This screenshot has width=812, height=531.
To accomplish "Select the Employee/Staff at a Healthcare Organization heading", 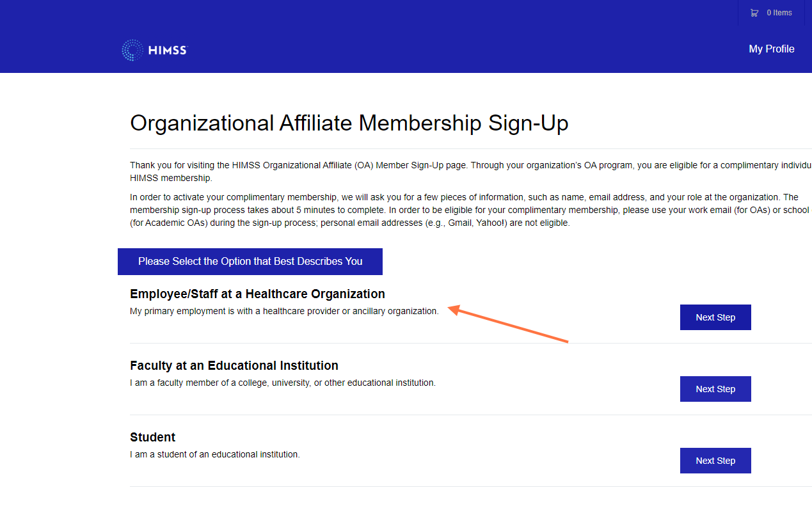I will [257, 294].
